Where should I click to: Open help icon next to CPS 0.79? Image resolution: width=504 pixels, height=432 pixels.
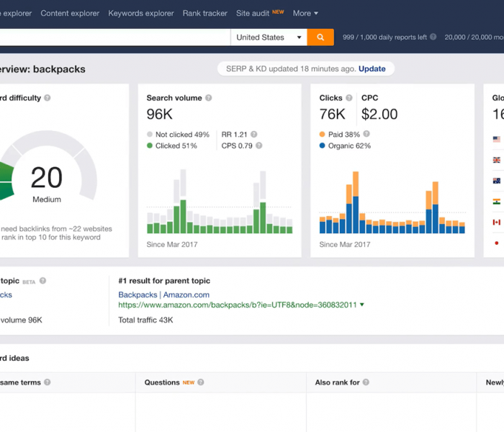pyautogui.click(x=258, y=145)
